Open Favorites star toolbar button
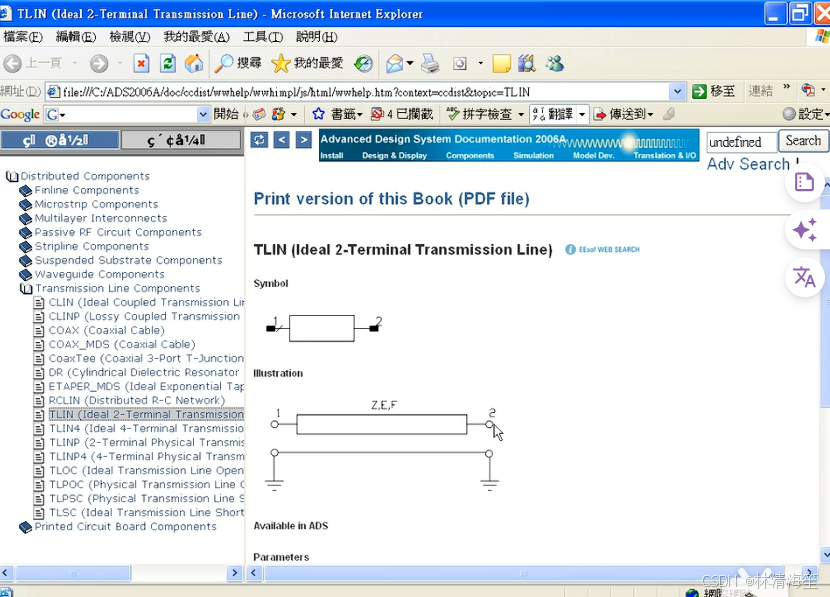830x597 pixels. click(x=307, y=64)
